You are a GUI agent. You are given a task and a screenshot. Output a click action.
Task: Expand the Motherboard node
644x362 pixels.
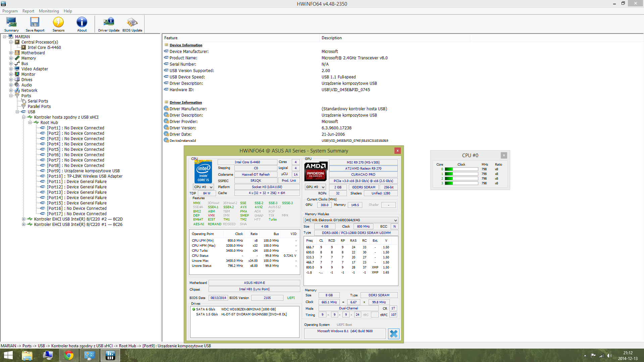click(x=11, y=53)
